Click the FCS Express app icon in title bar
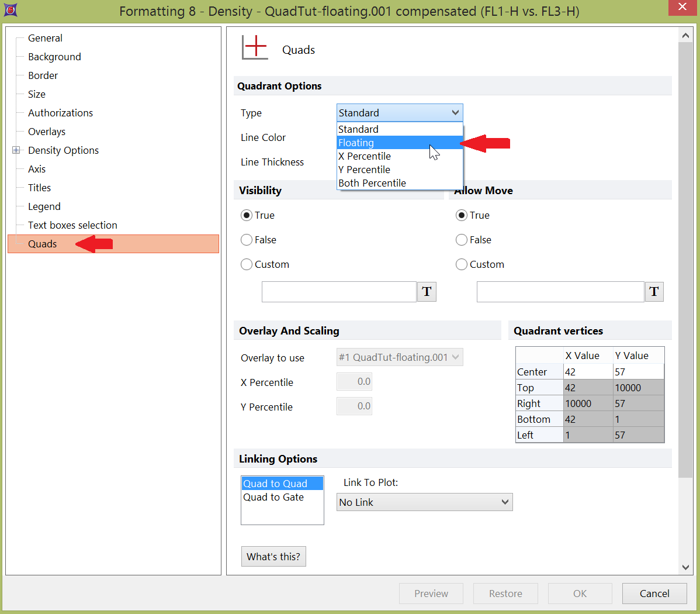The image size is (700, 614). [x=11, y=10]
